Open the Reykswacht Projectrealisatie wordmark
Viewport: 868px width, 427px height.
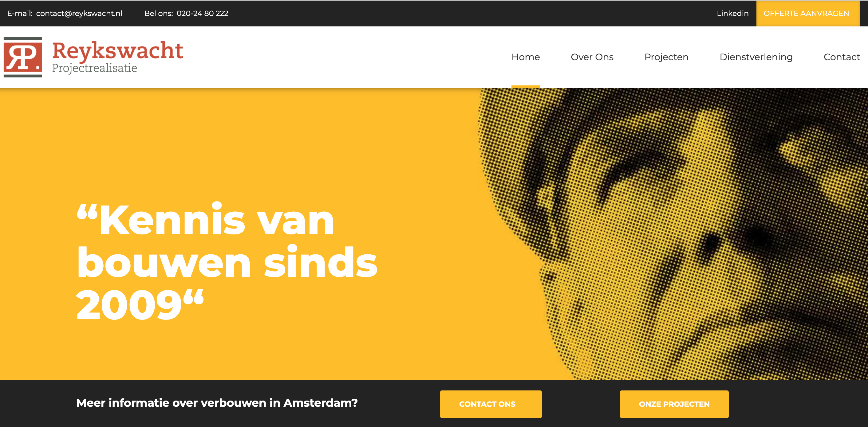pos(118,57)
